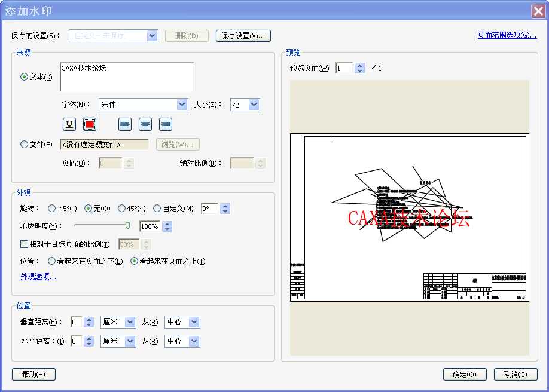
Task: Open vertical distance 从 中心 dropdown
Action: (194, 322)
